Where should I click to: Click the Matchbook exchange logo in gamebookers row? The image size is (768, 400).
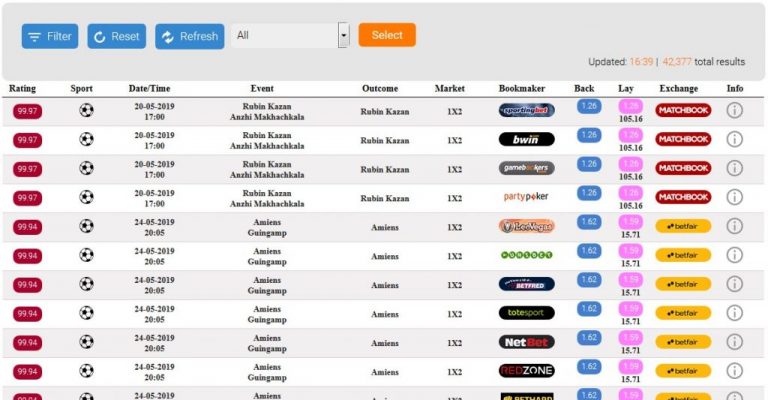point(683,168)
